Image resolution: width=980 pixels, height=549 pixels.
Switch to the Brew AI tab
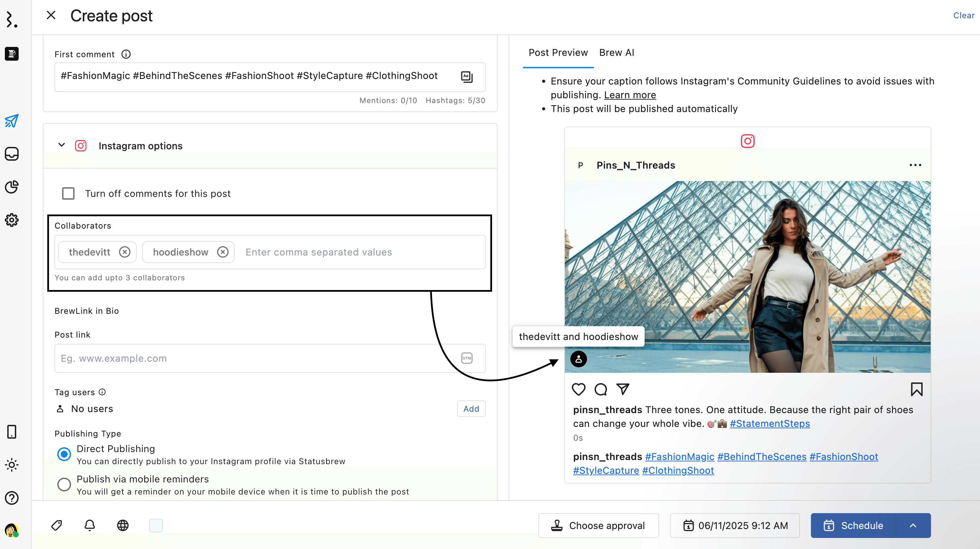point(616,52)
